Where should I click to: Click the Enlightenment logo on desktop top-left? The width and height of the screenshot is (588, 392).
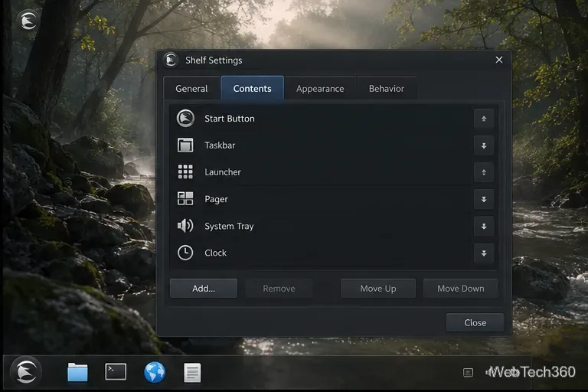pos(28,20)
